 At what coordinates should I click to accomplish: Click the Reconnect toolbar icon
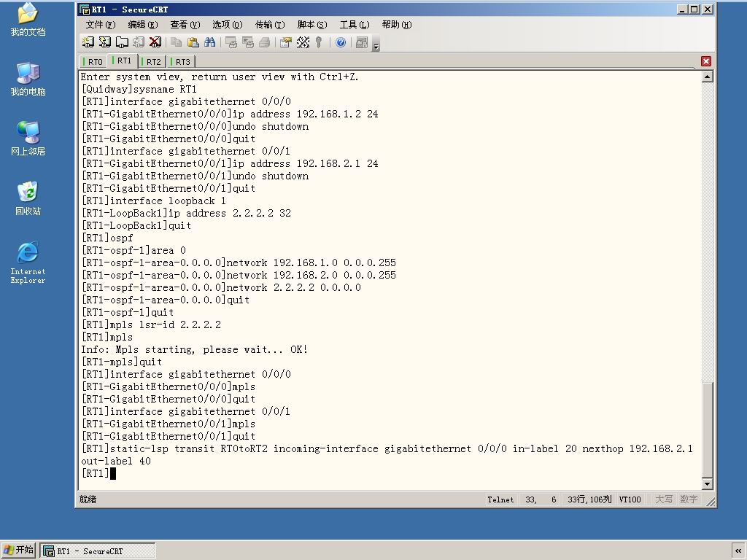[x=139, y=42]
